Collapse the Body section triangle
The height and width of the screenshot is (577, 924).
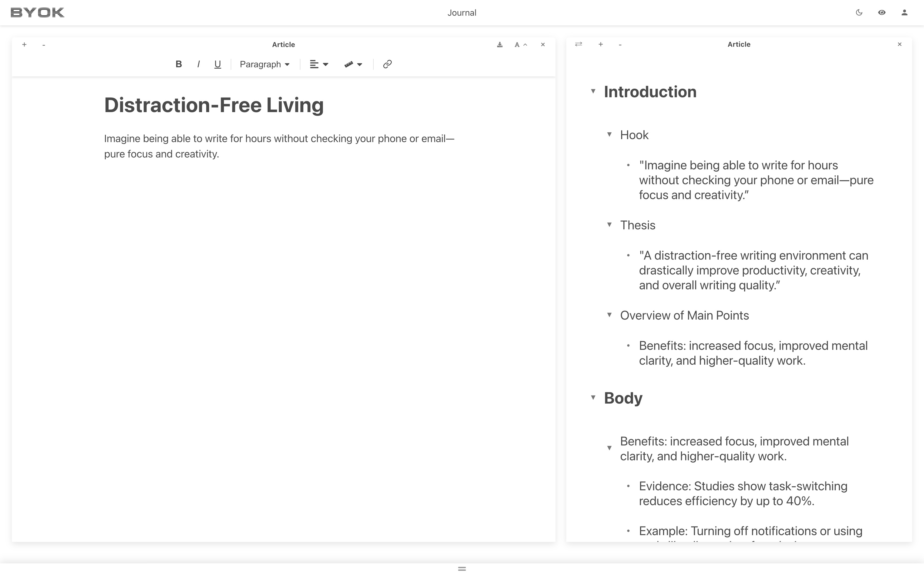pyautogui.click(x=593, y=398)
